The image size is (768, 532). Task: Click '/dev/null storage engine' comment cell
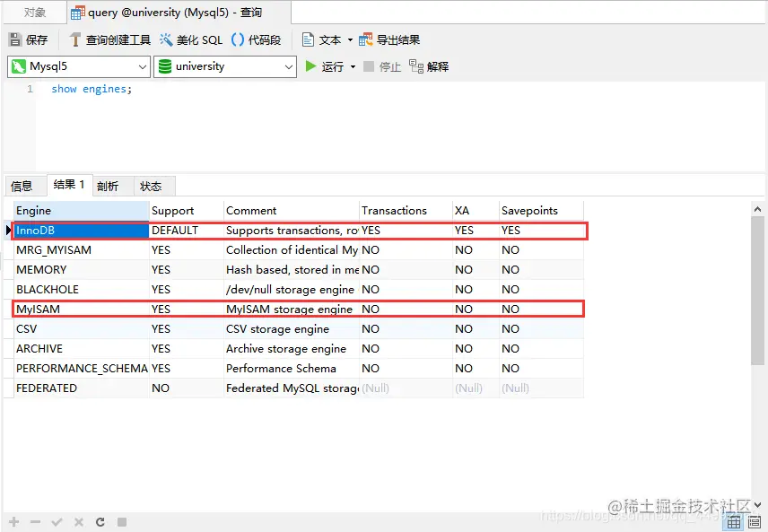pos(292,290)
